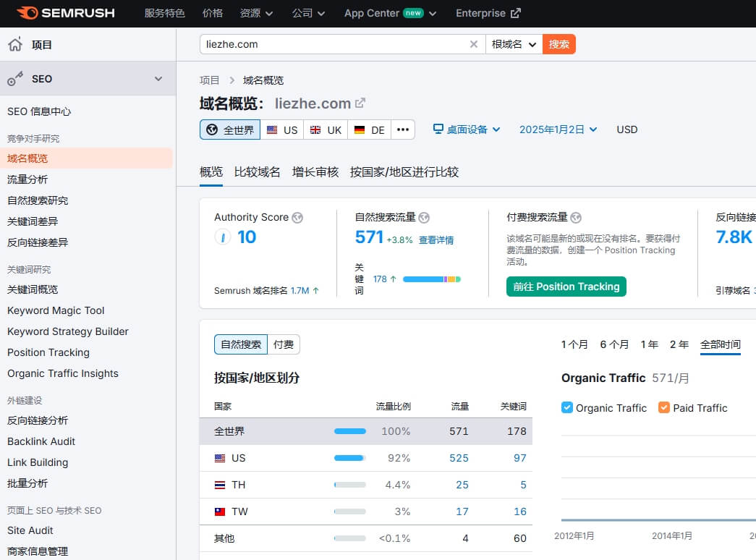
Task: Switch to the Growth Audit tab
Action: (315, 171)
